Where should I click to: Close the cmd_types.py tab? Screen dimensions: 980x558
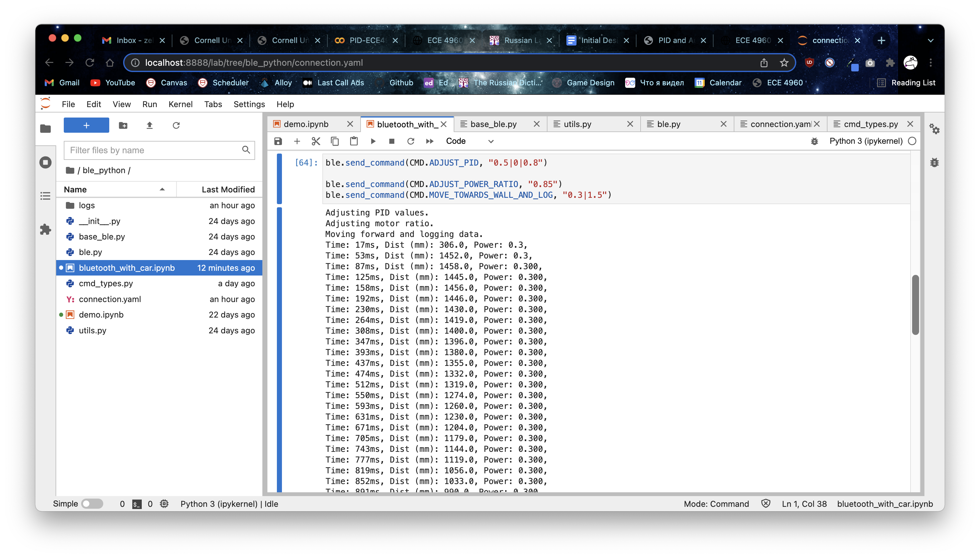[910, 124]
